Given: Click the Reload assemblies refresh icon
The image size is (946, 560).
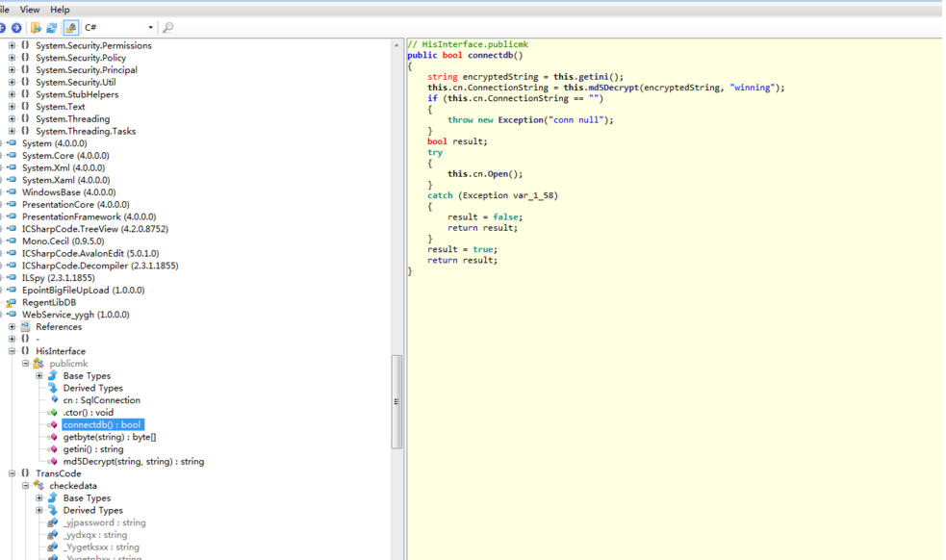Looking at the screenshot, I should [52, 28].
